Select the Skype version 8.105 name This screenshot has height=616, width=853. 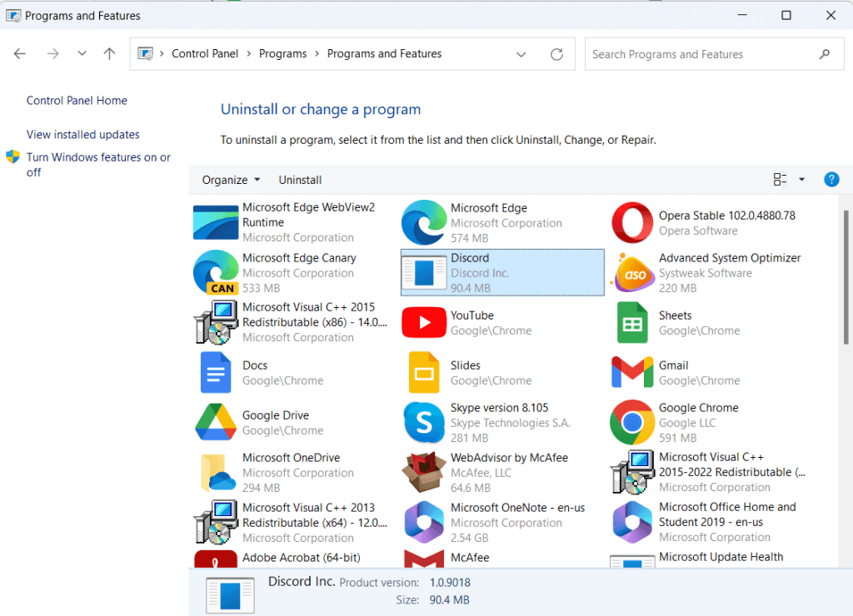click(x=500, y=408)
